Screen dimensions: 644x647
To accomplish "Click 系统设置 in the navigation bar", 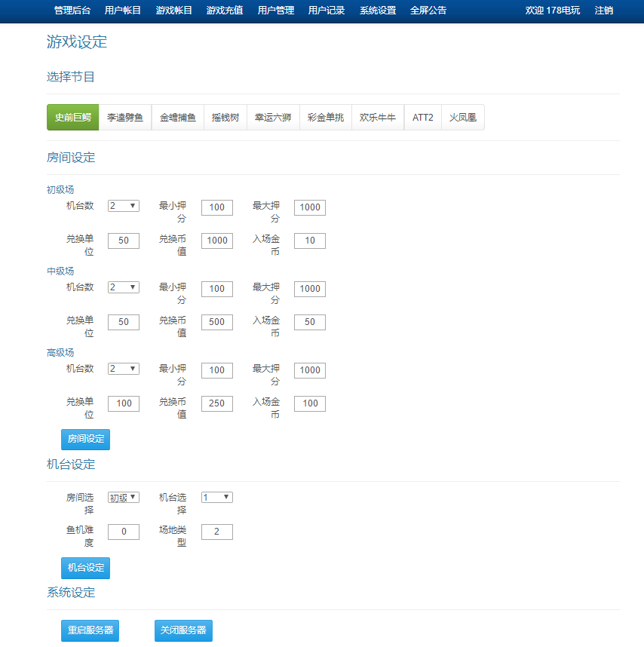I will click(x=377, y=11).
